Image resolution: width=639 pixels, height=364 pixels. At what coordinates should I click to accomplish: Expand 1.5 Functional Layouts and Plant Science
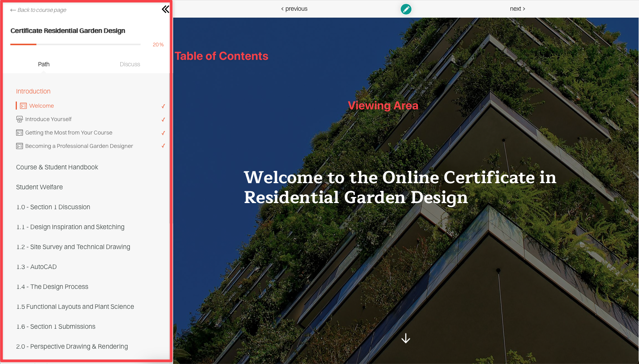75,307
